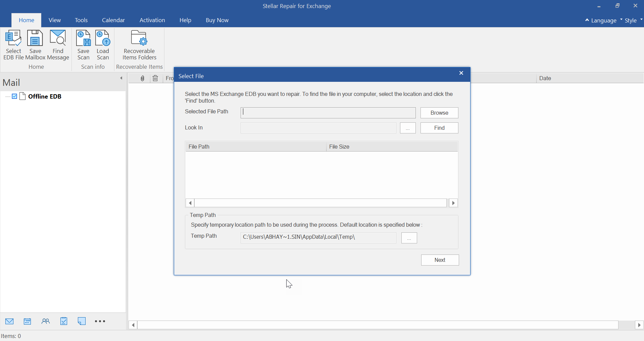644x341 pixels.
Task: Open the Tools ribbon tab
Action: (x=81, y=20)
